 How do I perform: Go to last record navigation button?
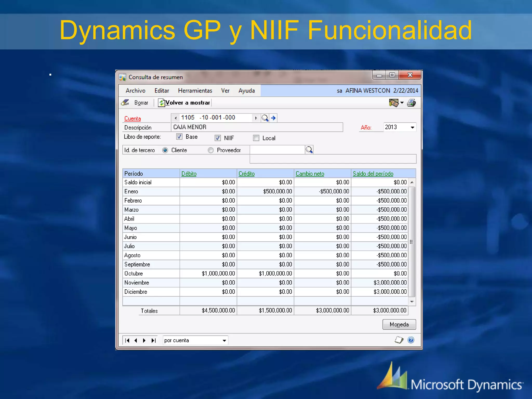[153, 340]
